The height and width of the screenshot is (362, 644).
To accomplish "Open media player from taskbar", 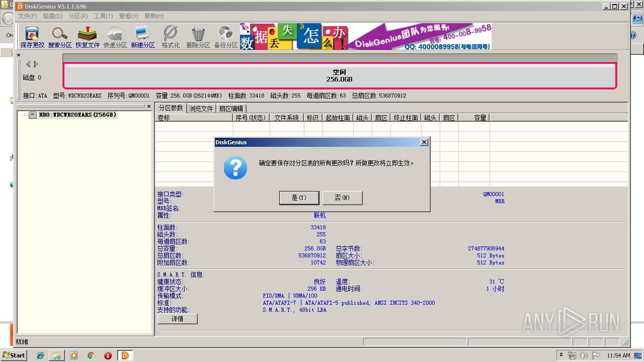I will tap(74, 355).
